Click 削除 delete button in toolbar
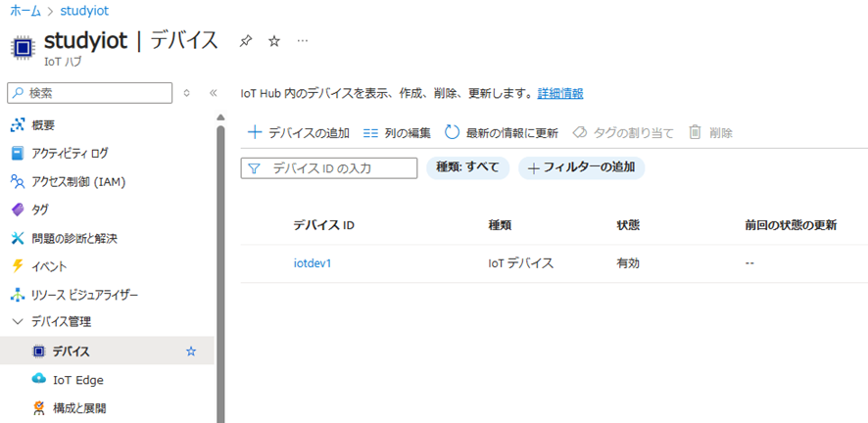868x423 pixels. tap(711, 133)
